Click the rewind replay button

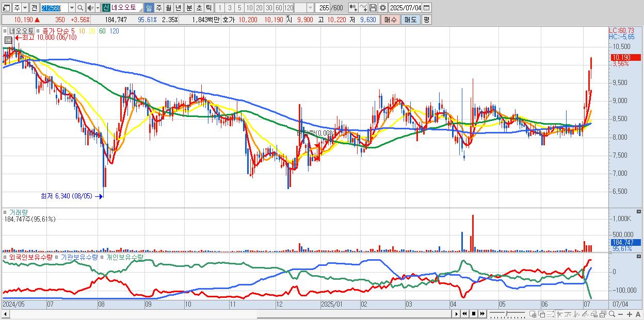click(x=464, y=314)
